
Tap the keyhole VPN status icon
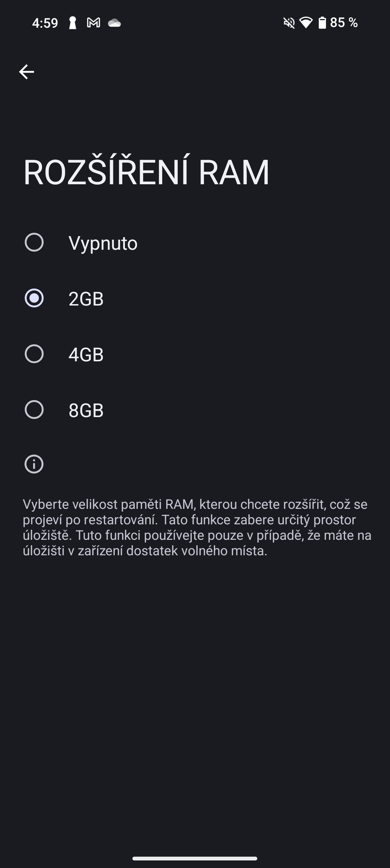click(x=73, y=23)
